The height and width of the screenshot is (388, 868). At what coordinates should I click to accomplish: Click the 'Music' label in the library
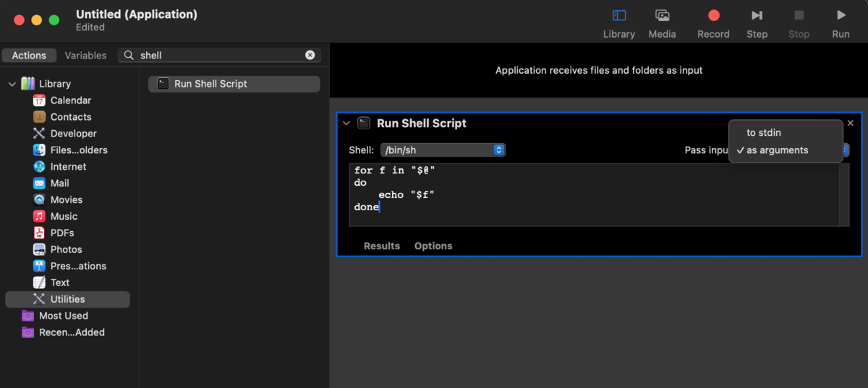[64, 217]
